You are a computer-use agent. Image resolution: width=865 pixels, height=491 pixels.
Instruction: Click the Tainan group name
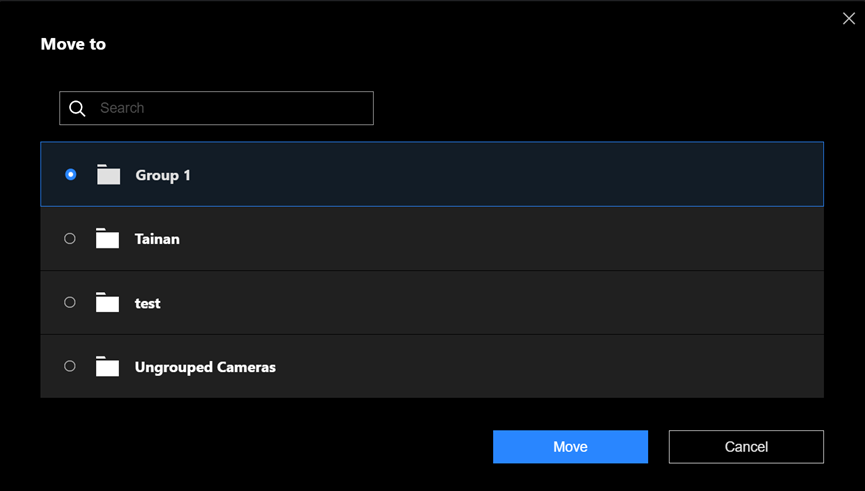(x=157, y=239)
